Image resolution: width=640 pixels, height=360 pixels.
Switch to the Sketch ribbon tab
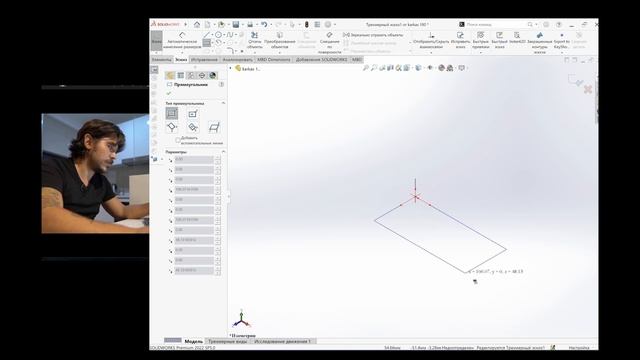(x=181, y=60)
